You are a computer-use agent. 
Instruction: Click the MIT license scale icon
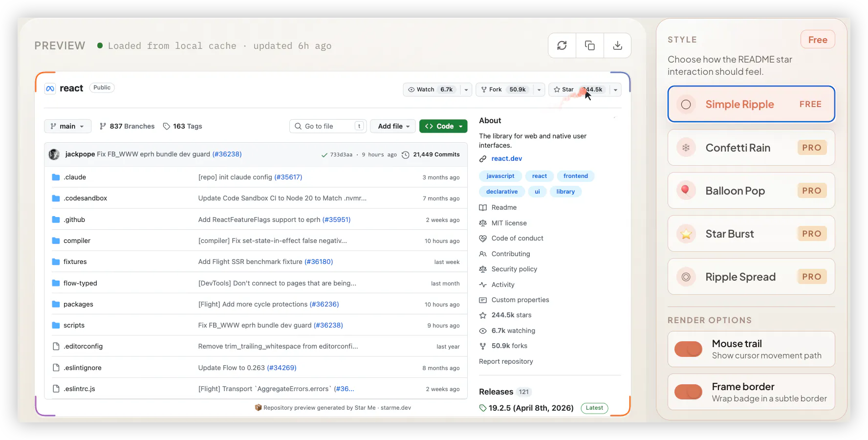click(483, 223)
